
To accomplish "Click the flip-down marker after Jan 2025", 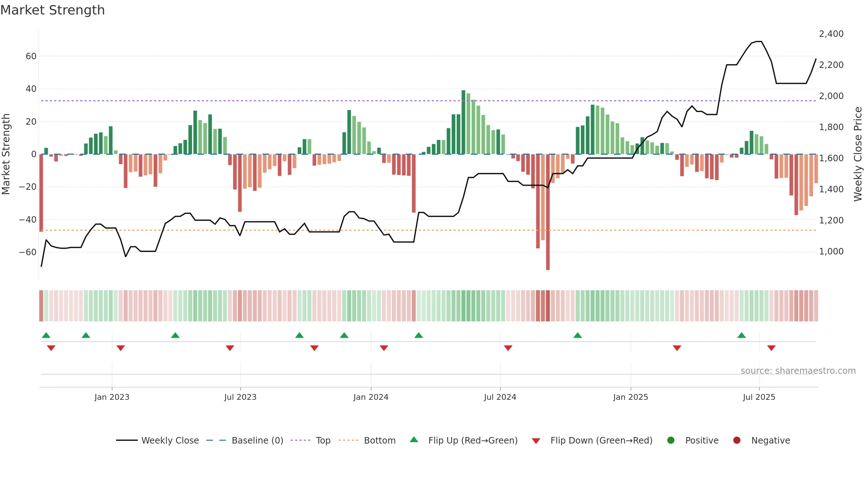I will click(677, 348).
